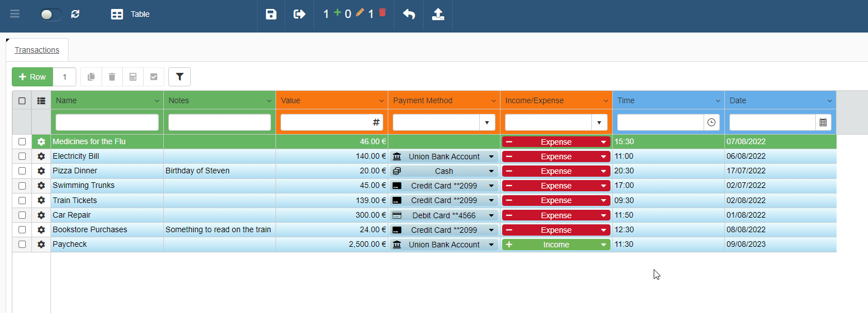The image size is (868, 313).
Task: Open the Value column header menu arrow
Action: 381,101
